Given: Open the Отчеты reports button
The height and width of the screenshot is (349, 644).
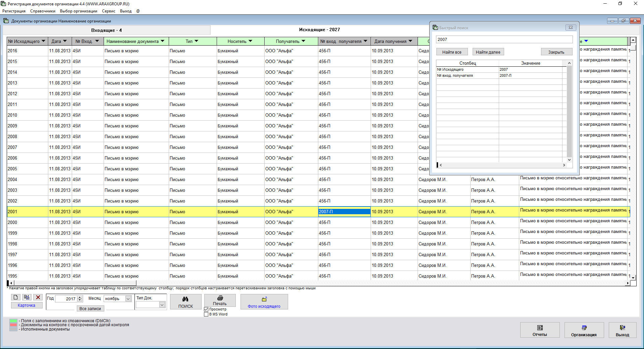Looking at the screenshot, I should pos(540,330).
